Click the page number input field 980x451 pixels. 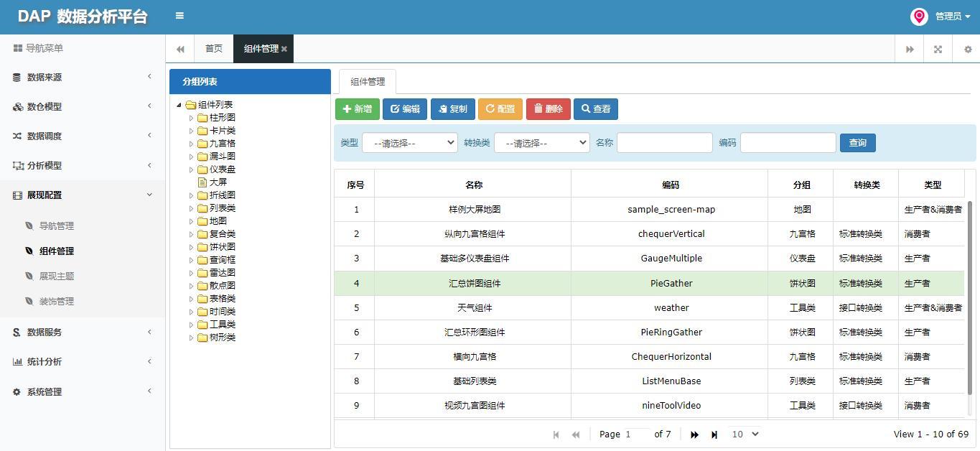click(636, 434)
